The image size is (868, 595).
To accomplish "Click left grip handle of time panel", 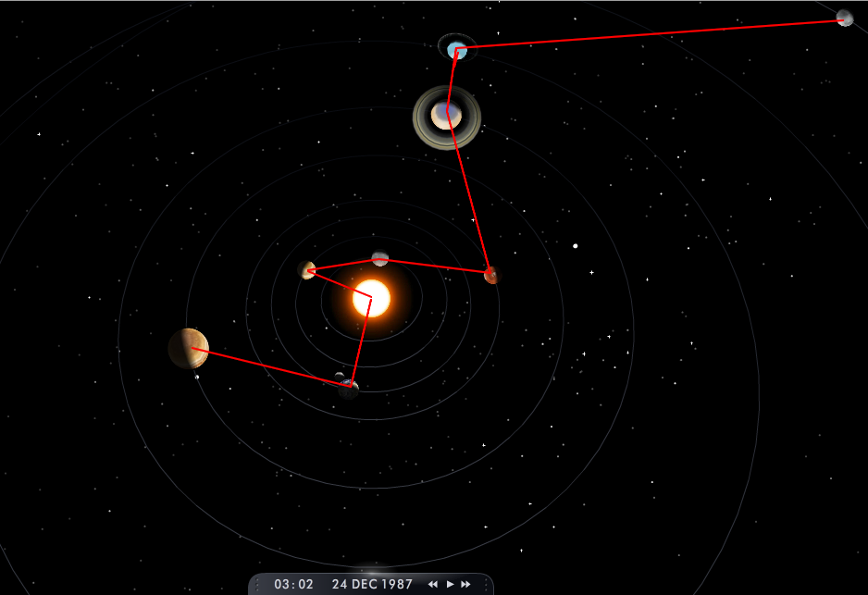I will pyautogui.click(x=257, y=585).
